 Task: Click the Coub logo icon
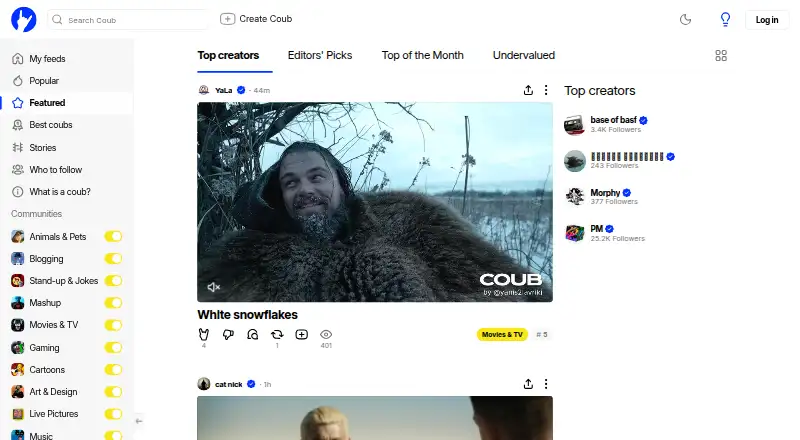pyautogui.click(x=23, y=19)
